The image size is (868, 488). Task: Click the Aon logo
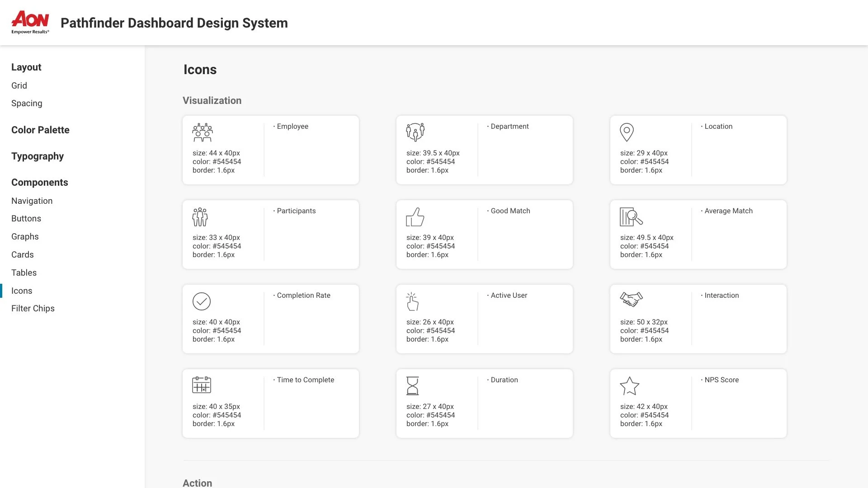pyautogui.click(x=30, y=22)
